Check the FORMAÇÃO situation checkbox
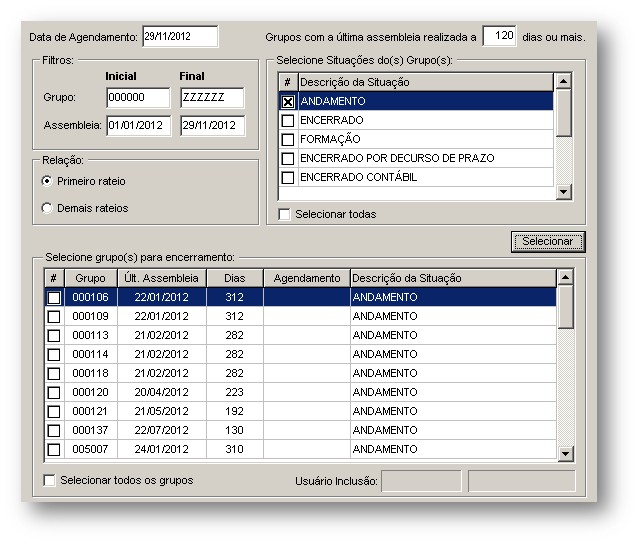The height and width of the screenshot is (544, 639). [288, 139]
